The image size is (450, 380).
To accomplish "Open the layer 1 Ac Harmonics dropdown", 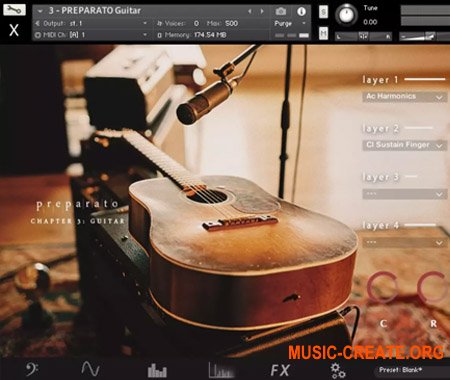I will 405,97.
